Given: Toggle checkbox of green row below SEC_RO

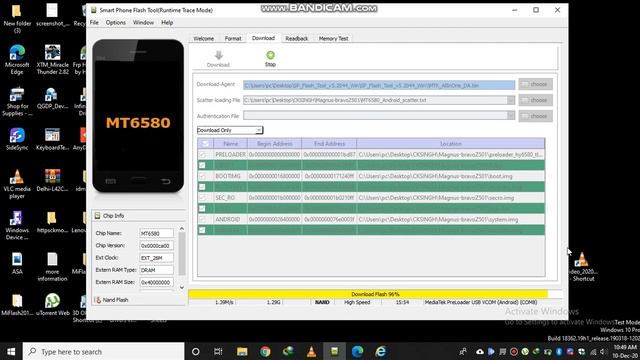Looking at the screenshot, I should pyautogui.click(x=202, y=208).
